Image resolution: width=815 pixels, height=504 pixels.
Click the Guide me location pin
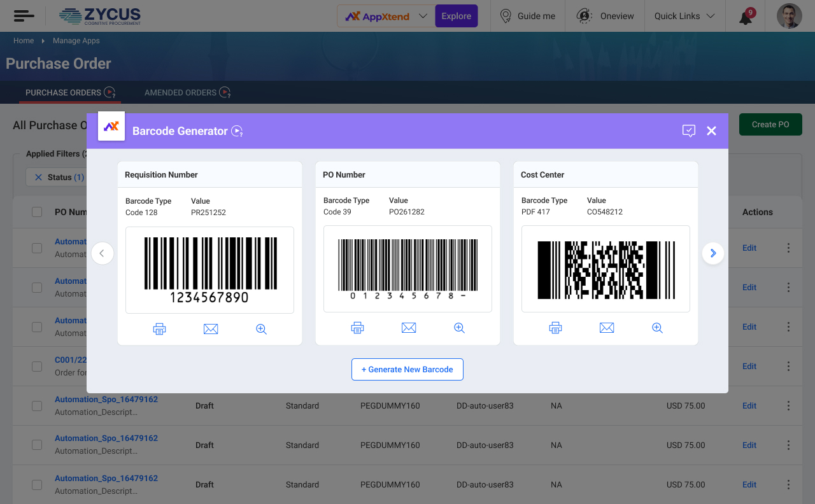coord(506,16)
